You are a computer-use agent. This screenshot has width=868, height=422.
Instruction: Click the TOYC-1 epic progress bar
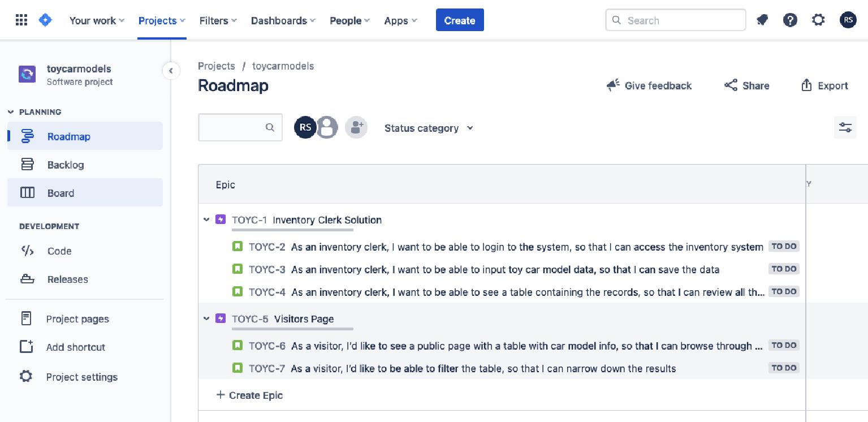coord(292,230)
